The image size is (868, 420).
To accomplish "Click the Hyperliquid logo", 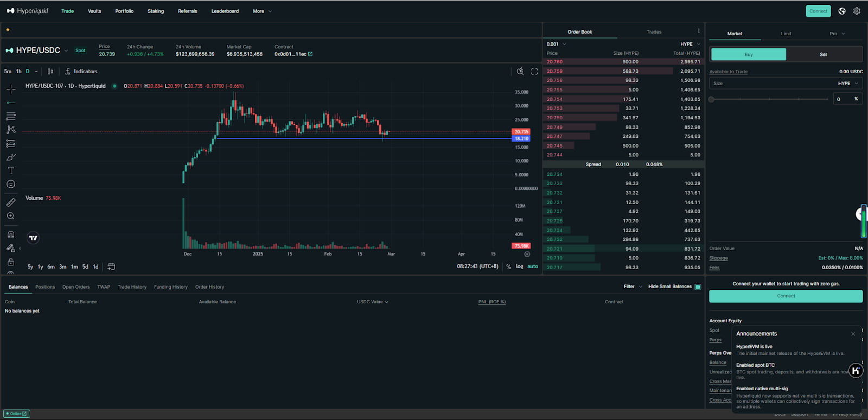I will coord(28,11).
